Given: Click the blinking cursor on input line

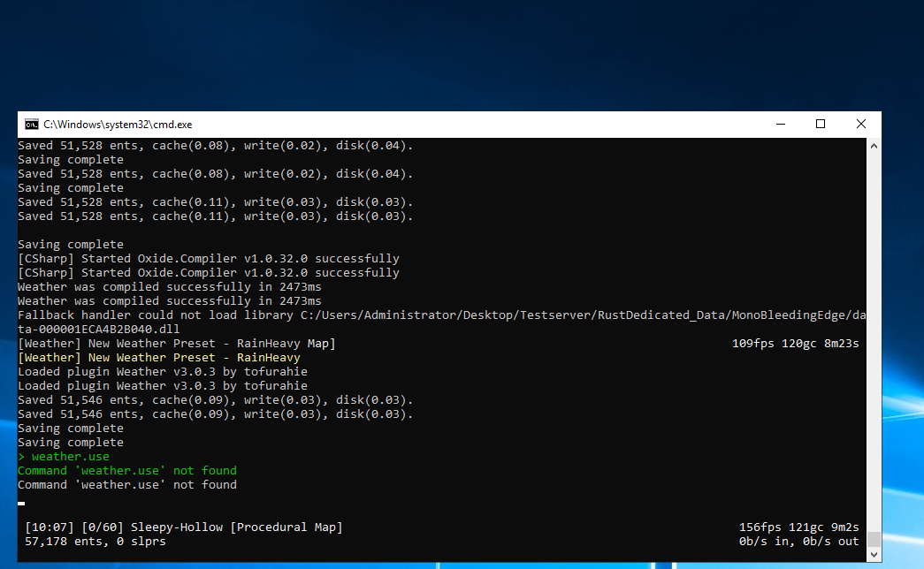Looking at the screenshot, I should click(x=21, y=503).
